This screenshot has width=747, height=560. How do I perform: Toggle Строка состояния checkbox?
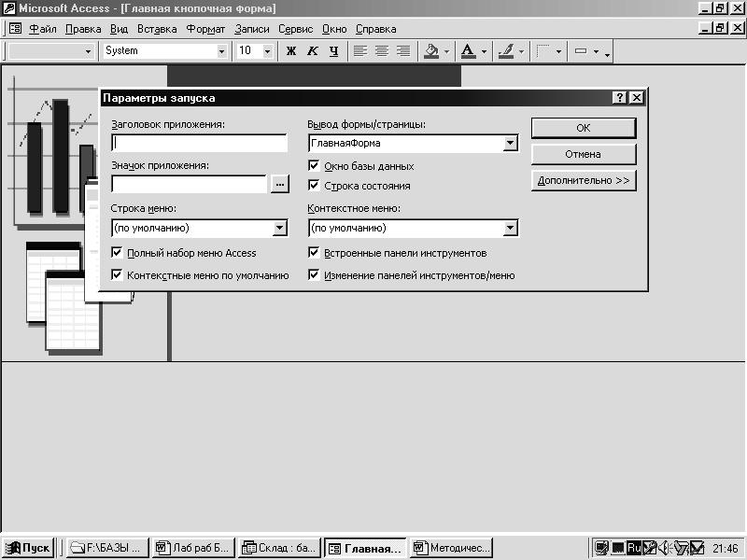(314, 185)
